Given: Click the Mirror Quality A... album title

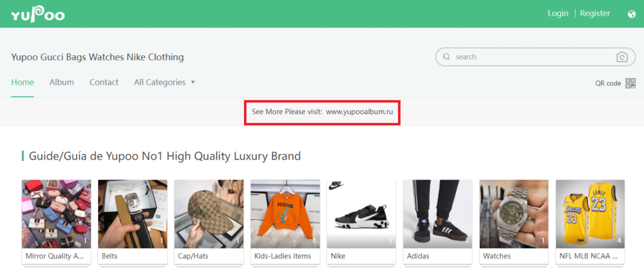Looking at the screenshot, I should [x=55, y=256].
